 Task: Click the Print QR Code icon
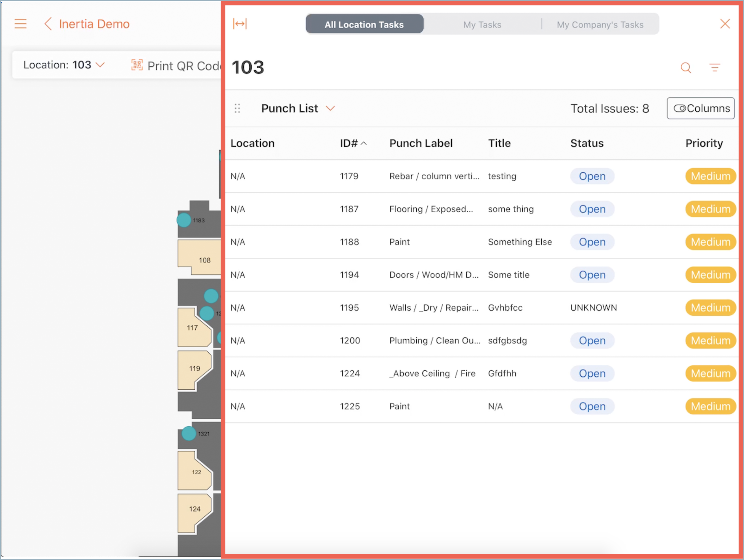(x=137, y=65)
